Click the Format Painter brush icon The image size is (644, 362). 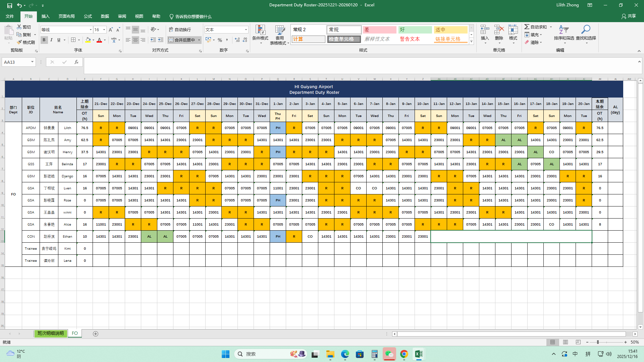[x=19, y=42]
